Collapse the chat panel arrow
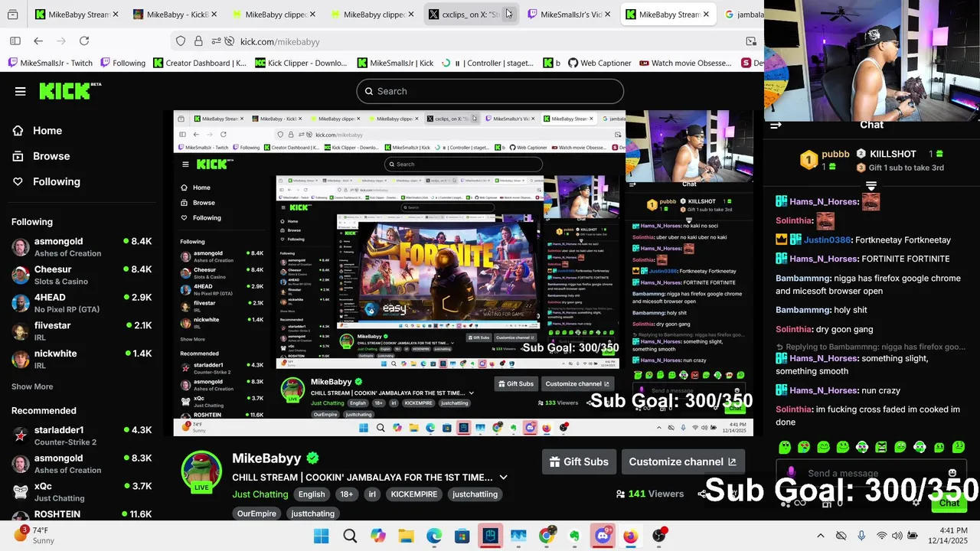The image size is (980, 551). click(x=776, y=125)
